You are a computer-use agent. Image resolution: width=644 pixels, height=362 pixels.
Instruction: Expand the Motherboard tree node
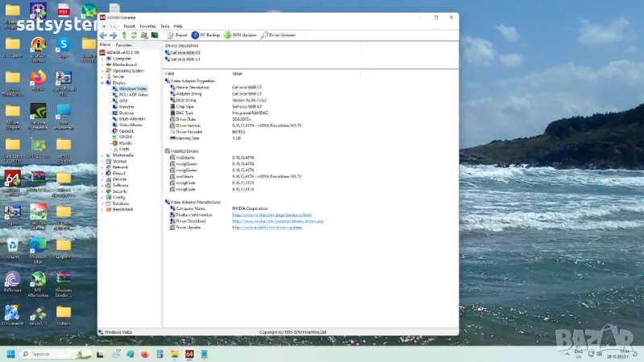coord(102,64)
